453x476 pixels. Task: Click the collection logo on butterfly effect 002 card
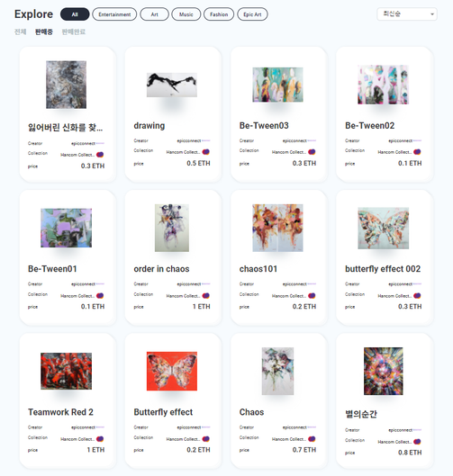(417, 296)
